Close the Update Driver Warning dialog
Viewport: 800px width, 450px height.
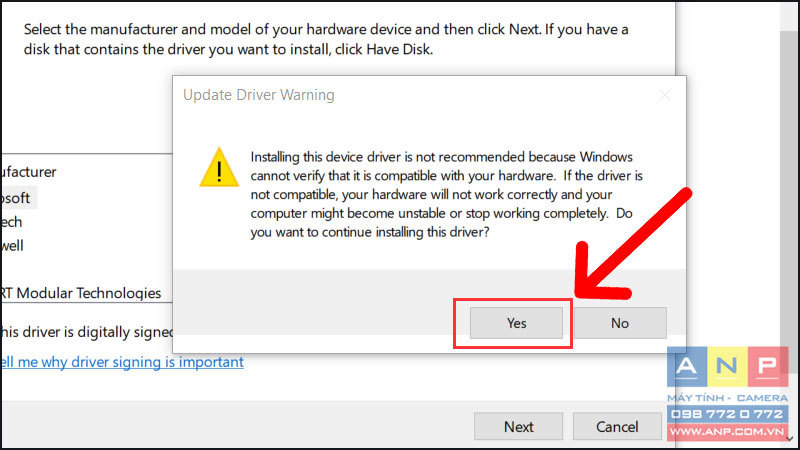(665, 95)
